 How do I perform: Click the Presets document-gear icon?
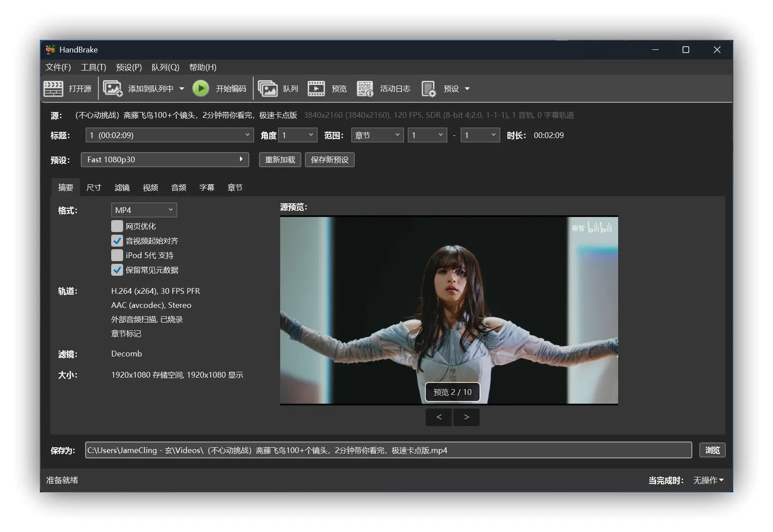click(428, 89)
